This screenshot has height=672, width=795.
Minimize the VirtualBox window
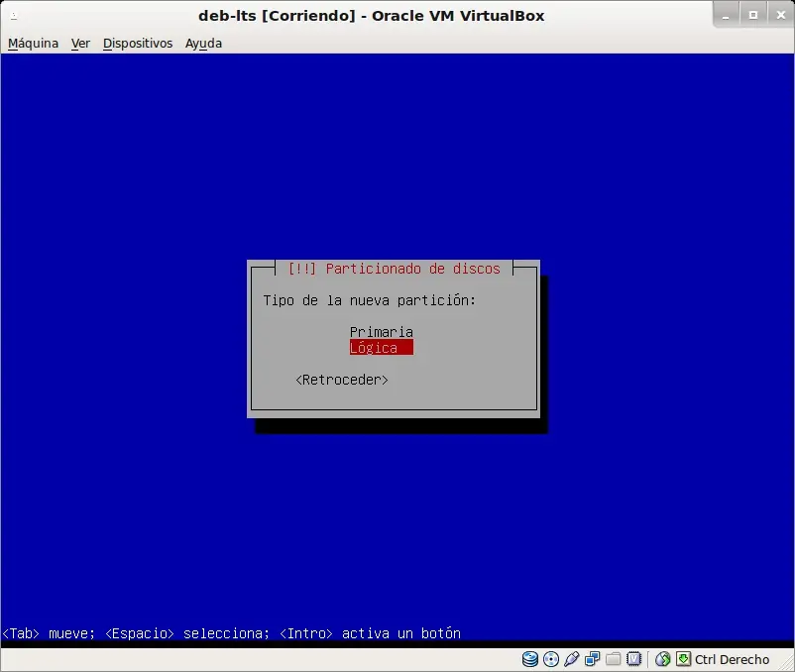click(x=726, y=15)
